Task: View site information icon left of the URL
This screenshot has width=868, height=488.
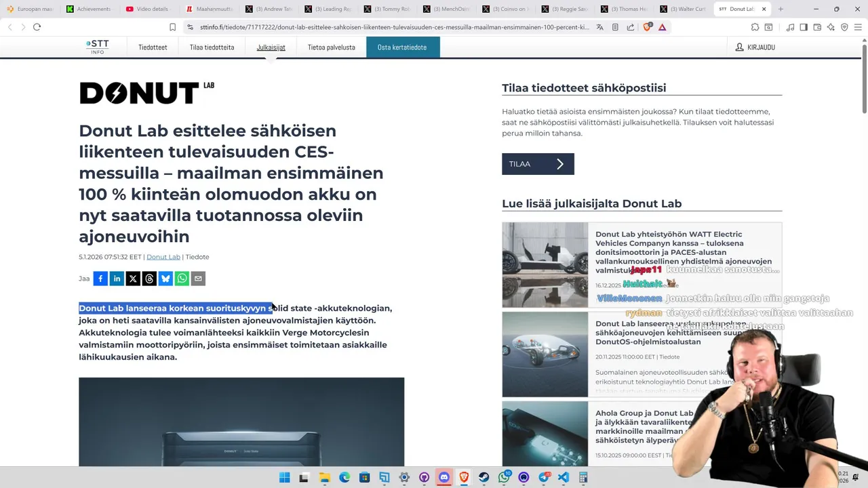Action: 189,27
